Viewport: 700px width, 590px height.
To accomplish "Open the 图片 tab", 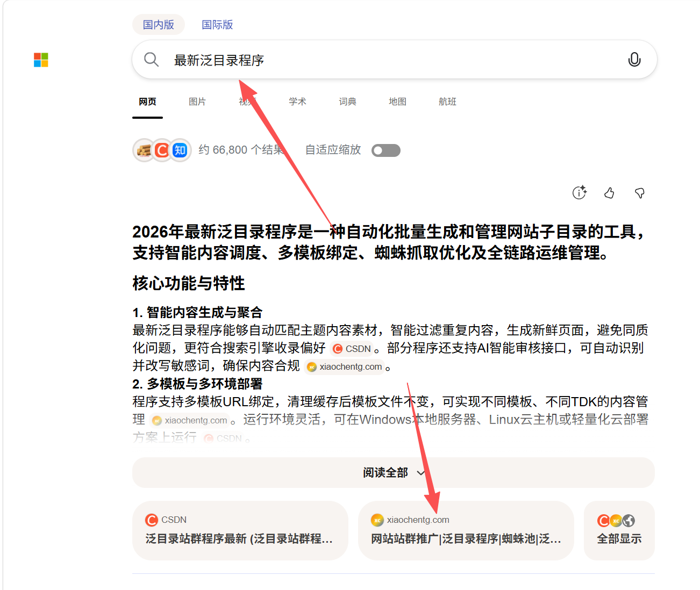I will (197, 102).
